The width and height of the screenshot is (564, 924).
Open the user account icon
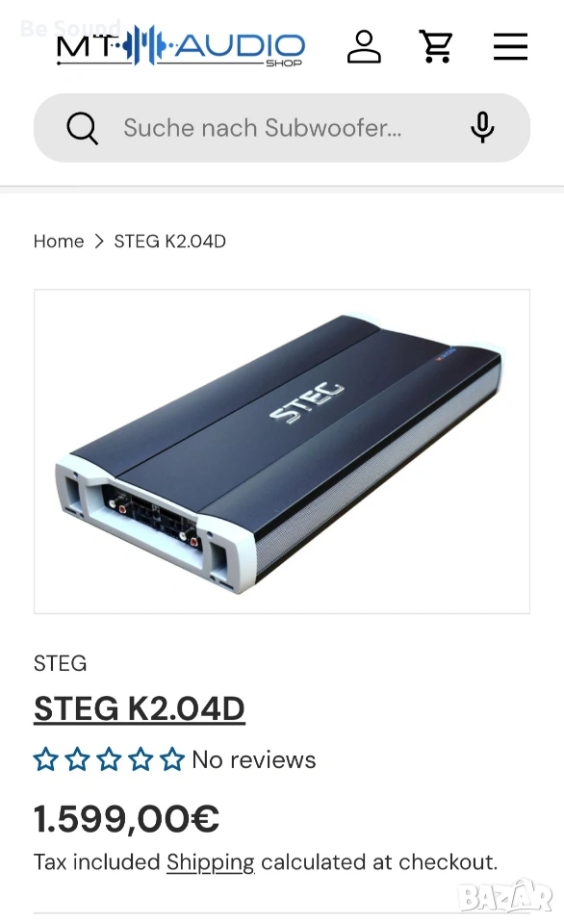pyautogui.click(x=364, y=46)
